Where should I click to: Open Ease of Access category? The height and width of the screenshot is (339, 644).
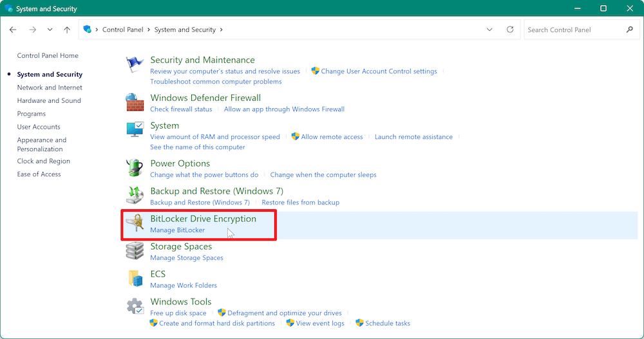(39, 174)
